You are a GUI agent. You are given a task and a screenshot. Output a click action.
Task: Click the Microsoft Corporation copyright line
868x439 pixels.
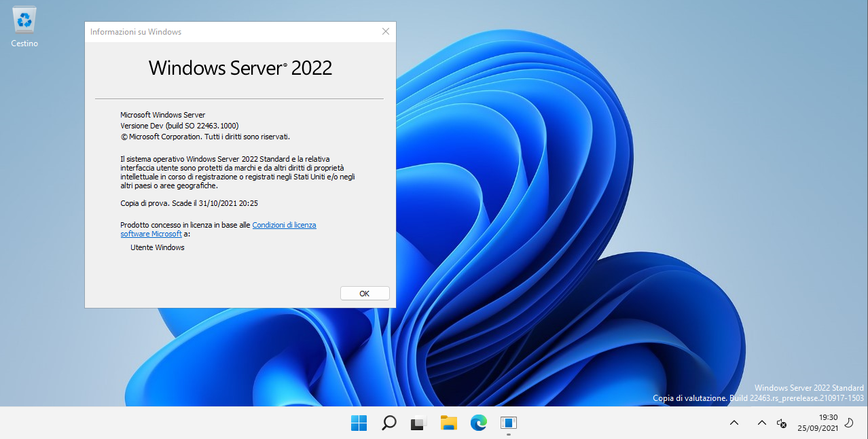(205, 136)
